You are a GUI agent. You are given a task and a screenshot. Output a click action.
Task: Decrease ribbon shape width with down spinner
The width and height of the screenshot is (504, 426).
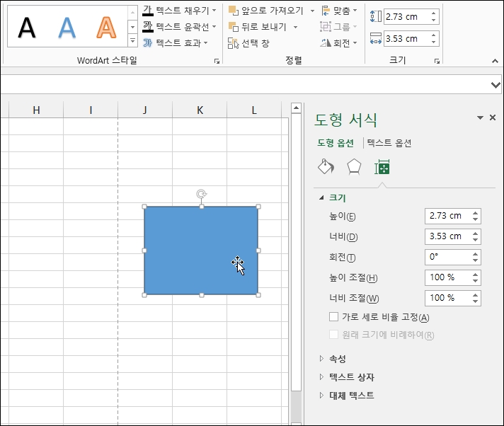point(434,42)
